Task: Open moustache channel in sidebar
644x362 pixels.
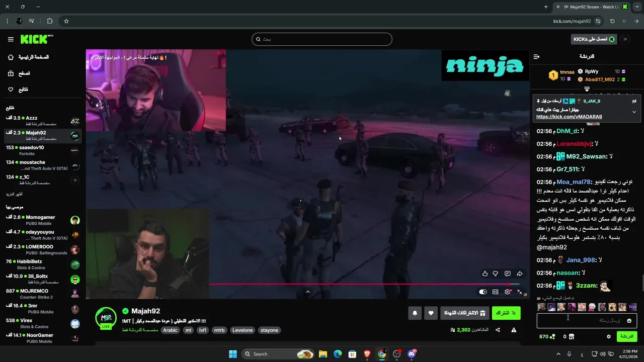Action: 42,165
